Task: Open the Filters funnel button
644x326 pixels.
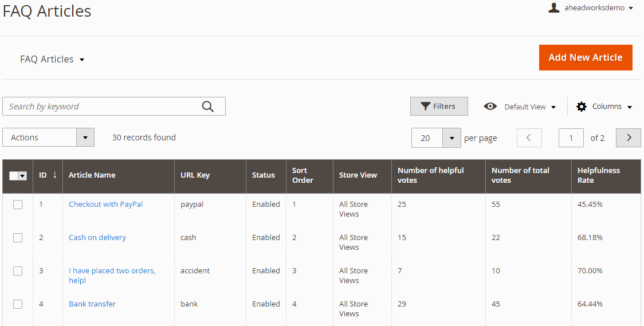Action: (x=439, y=107)
